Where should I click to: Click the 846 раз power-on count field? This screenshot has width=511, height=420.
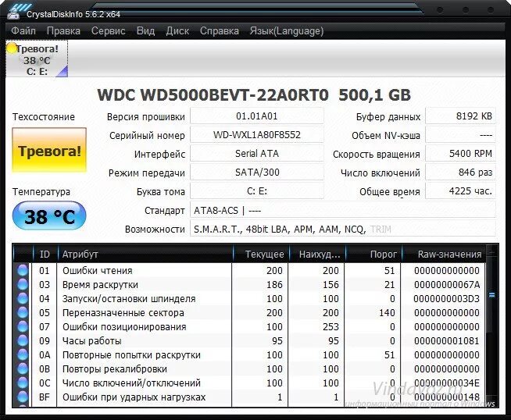pos(460,173)
